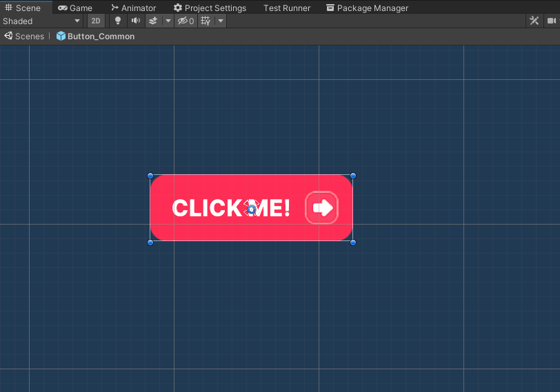Click the arrow icon on the red button
This screenshot has width=560, height=392.
point(322,208)
